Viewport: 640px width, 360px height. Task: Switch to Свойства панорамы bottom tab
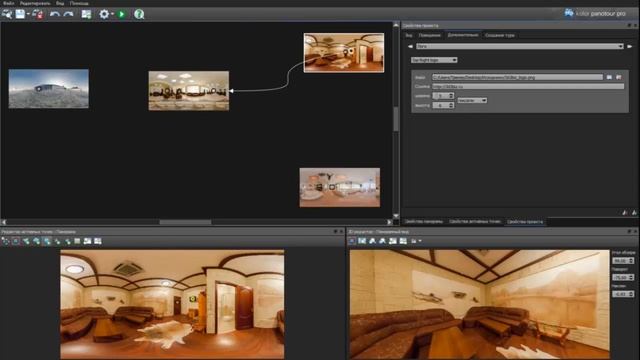(x=424, y=222)
